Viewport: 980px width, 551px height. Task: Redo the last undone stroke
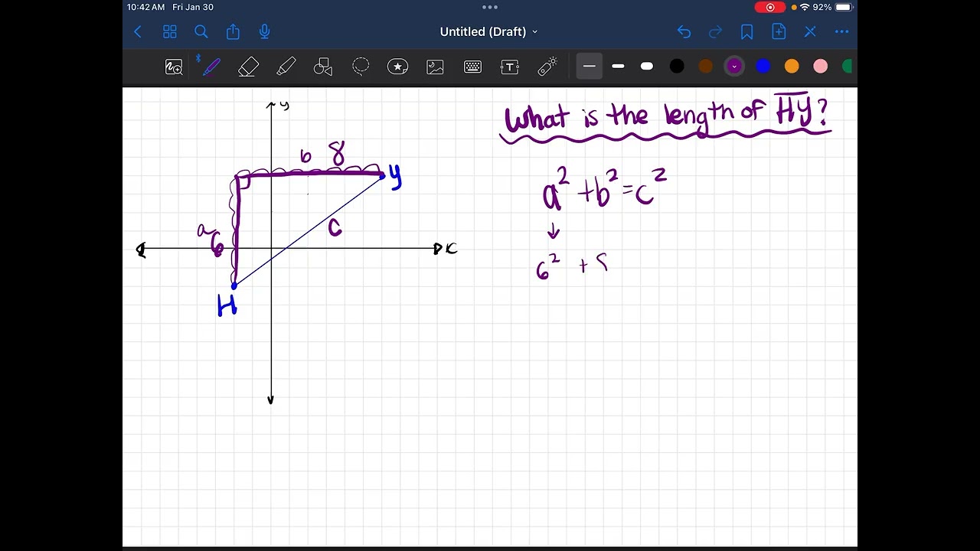tap(715, 31)
